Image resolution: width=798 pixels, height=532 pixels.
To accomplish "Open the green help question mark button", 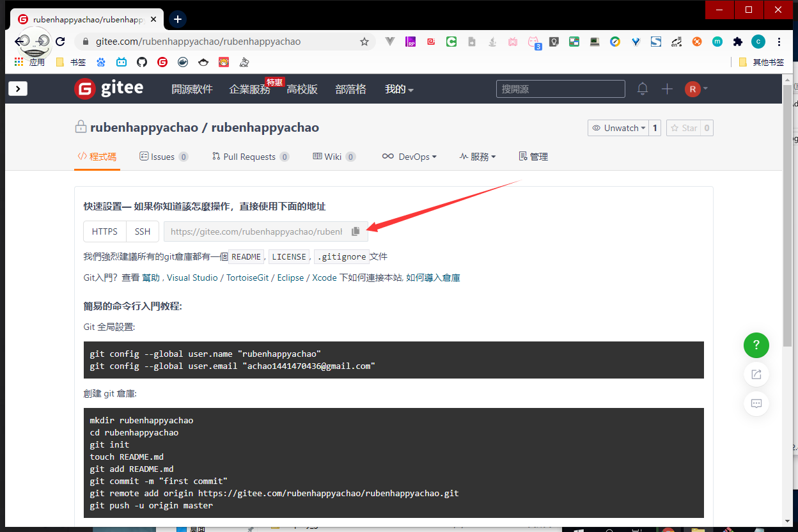I will click(756, 345).
